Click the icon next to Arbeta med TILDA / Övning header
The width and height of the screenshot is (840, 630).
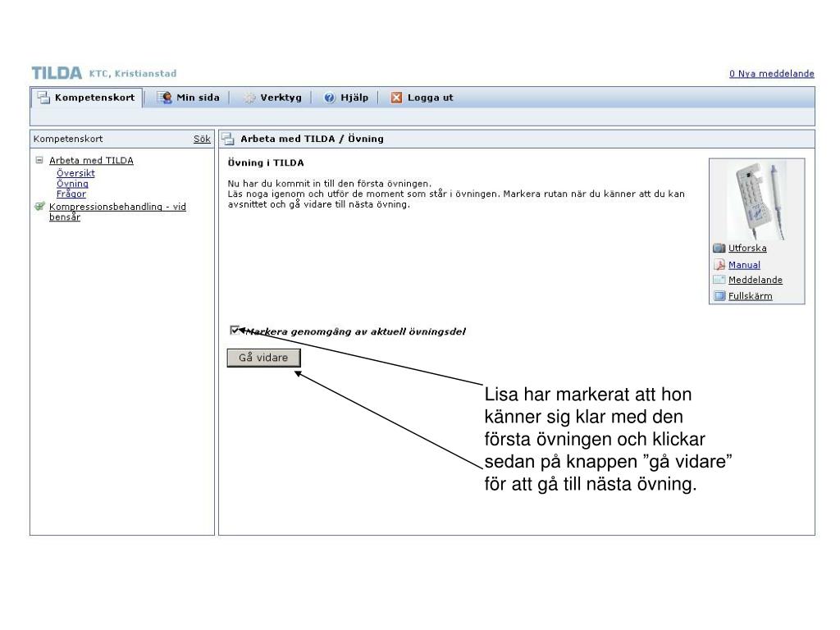pos(228,139)
